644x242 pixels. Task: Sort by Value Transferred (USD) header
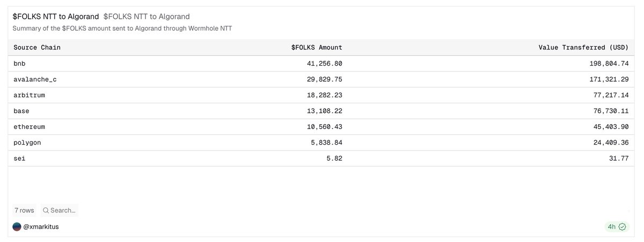(x=583, y=47)
